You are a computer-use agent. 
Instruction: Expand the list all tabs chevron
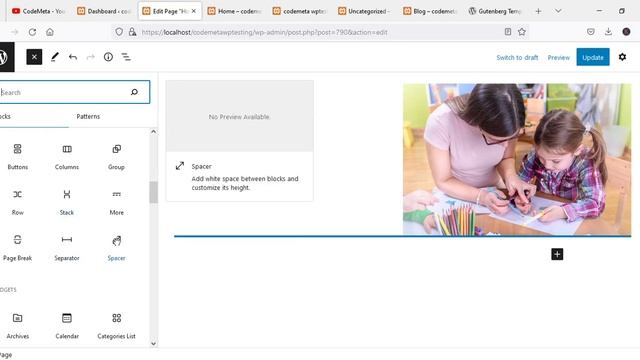(x=558, y=11)
